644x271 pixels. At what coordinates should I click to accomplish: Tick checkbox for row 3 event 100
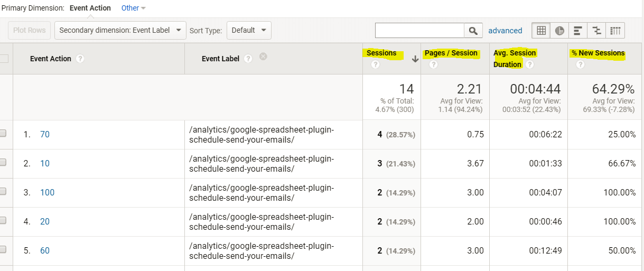click(3, 192)
